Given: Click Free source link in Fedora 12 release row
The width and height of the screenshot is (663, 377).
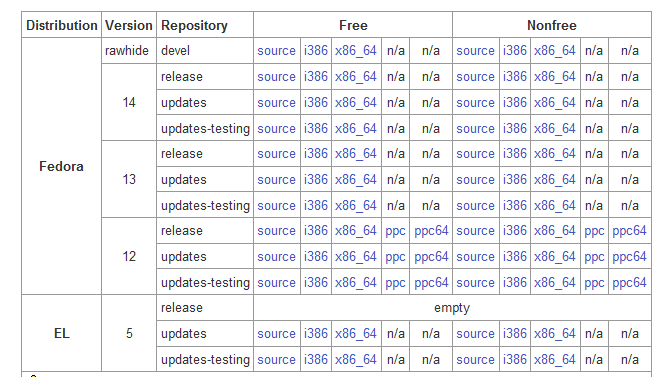Looking at the screenshot, I should 276,231.
